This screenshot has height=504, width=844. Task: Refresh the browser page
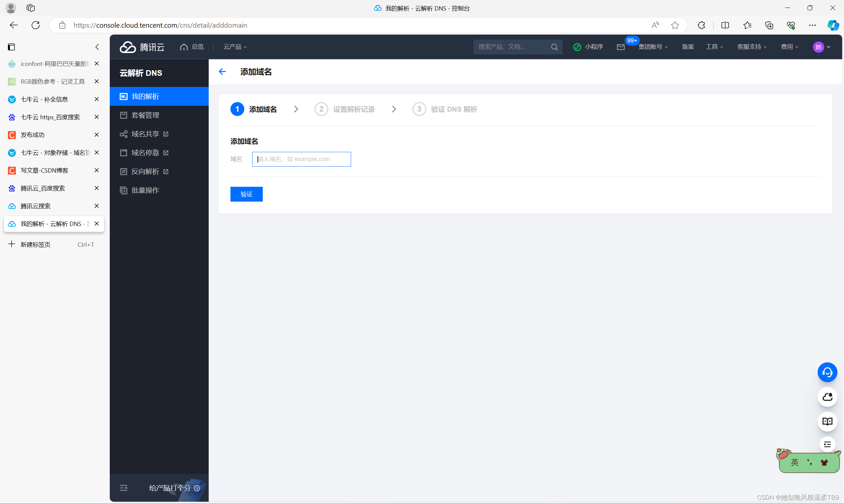[36, 25]
